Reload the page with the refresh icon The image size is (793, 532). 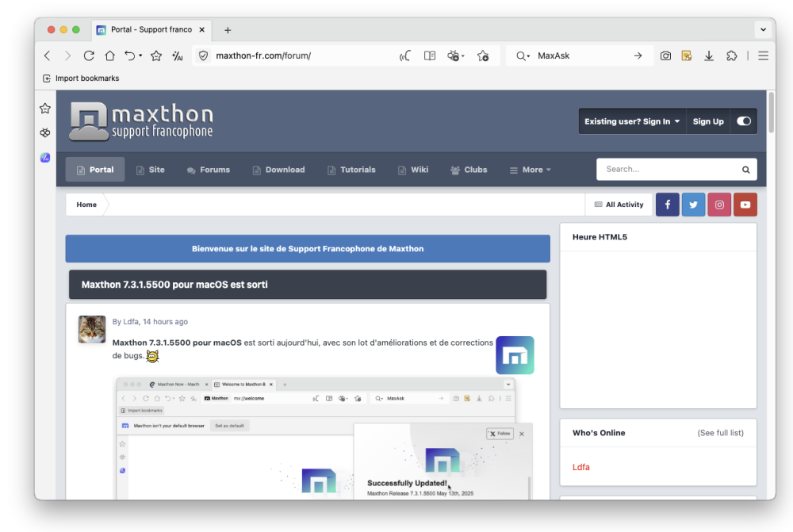click(x=89, y=55)
